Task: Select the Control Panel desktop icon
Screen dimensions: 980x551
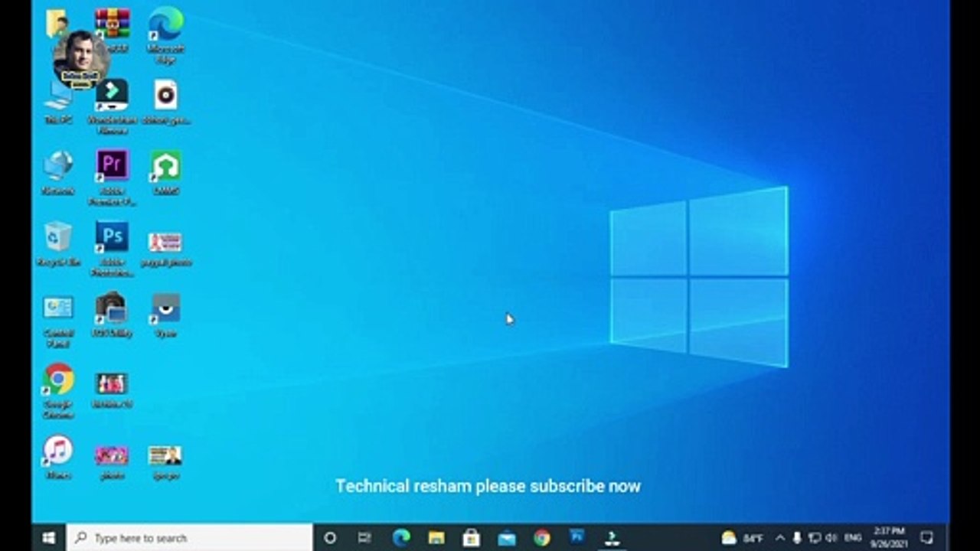Action: point(58,320)
